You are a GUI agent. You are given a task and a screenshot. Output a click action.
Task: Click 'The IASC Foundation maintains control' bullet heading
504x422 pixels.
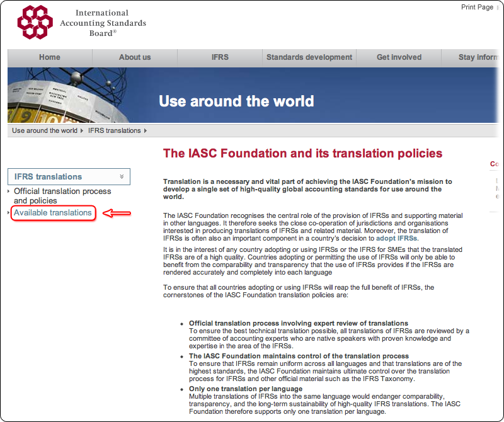tap(299, 356)
